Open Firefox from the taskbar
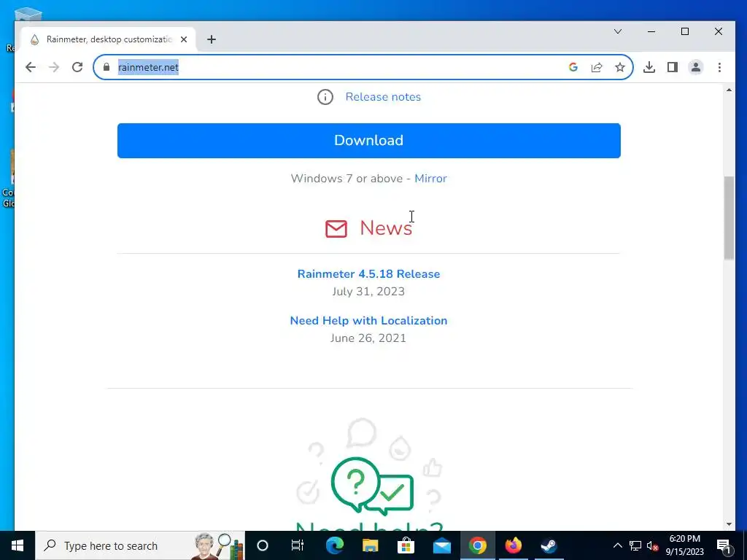This screenshot has width=747, height=560. (x=513, y=545)
